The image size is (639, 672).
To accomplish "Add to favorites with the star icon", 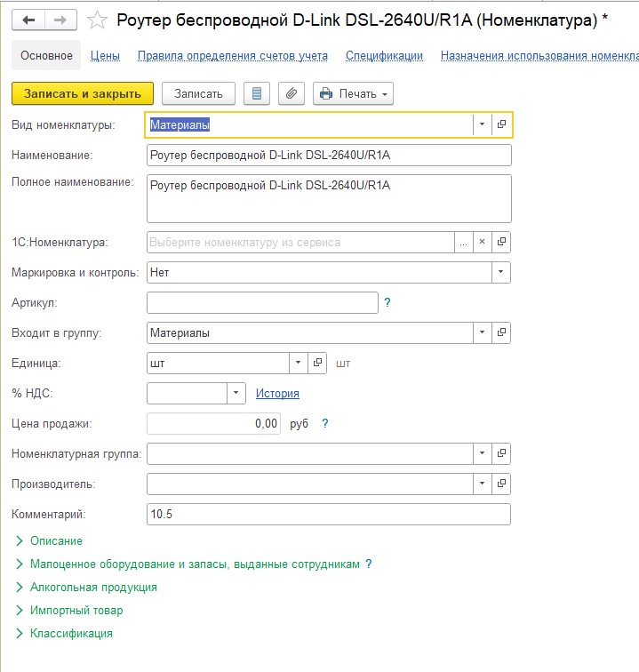I will click(97, 20).
